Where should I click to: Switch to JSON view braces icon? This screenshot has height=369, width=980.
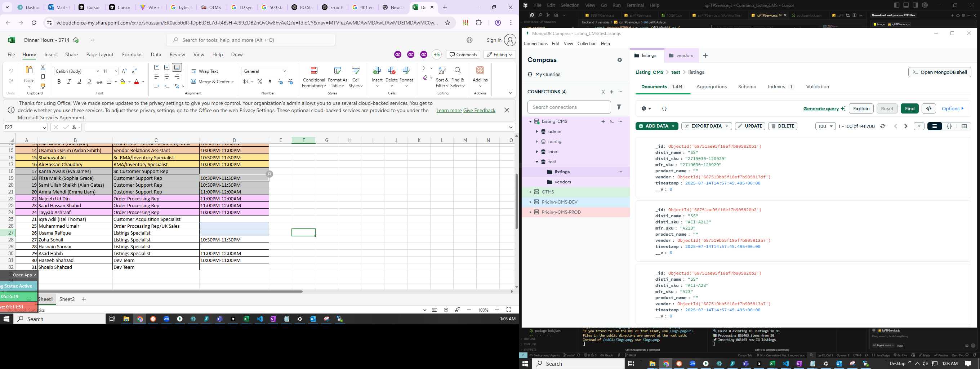click(949, 126)
